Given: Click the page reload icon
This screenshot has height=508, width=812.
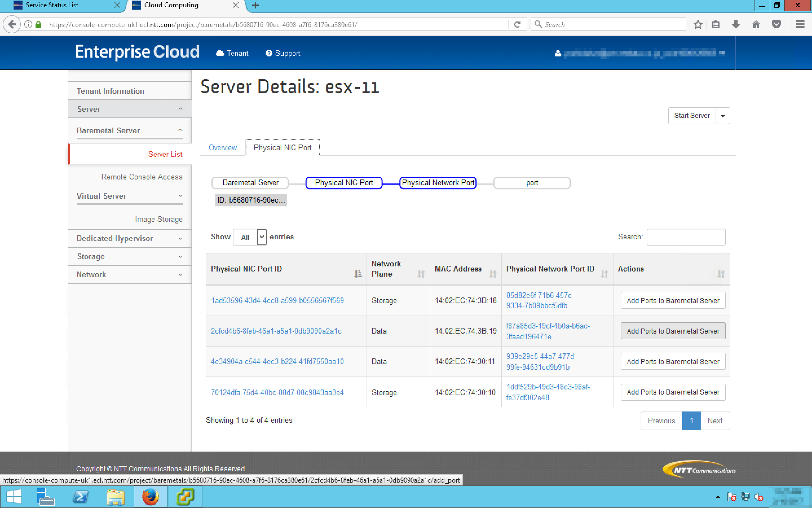Looking at the screenshot, I should [x=517, y=25].
